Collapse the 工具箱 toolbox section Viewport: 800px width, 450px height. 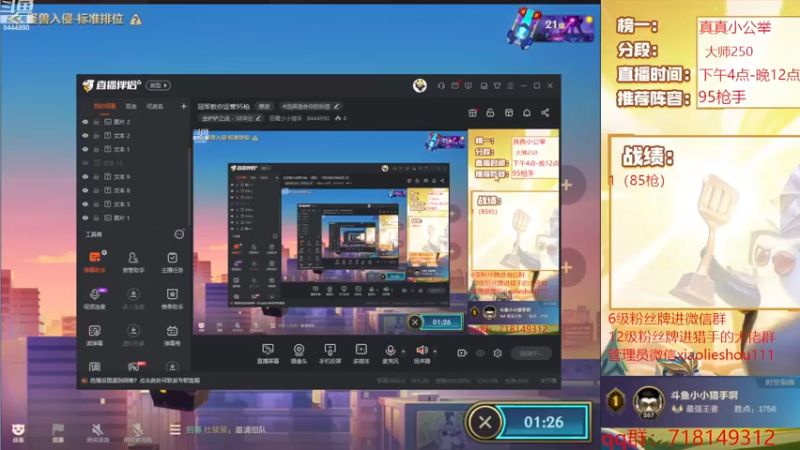179,234
